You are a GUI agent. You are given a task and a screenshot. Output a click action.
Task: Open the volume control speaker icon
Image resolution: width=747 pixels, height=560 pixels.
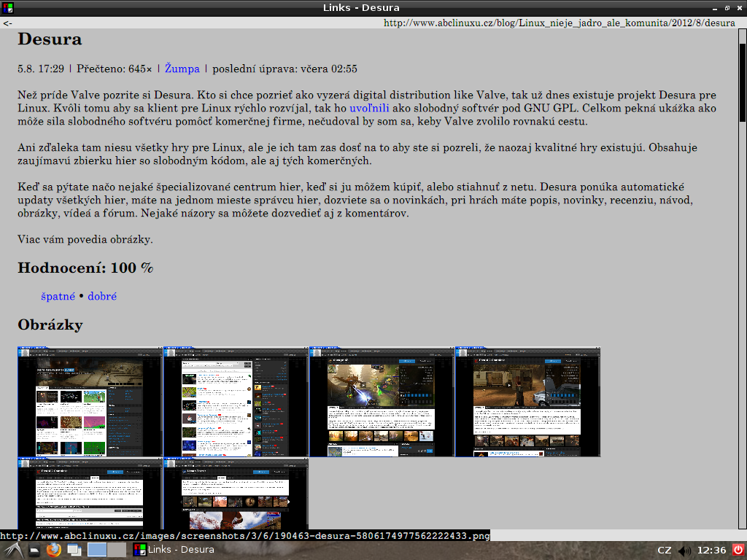tap(684, 551)
